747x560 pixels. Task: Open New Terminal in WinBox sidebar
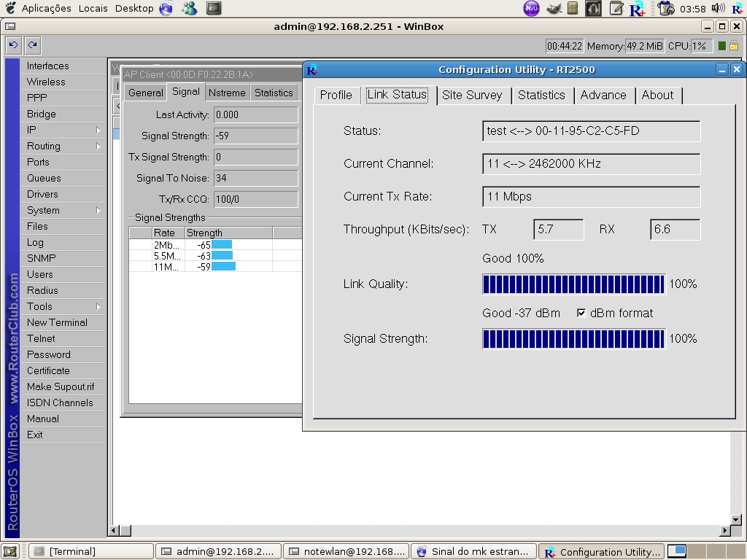click(x=63, y=323)
